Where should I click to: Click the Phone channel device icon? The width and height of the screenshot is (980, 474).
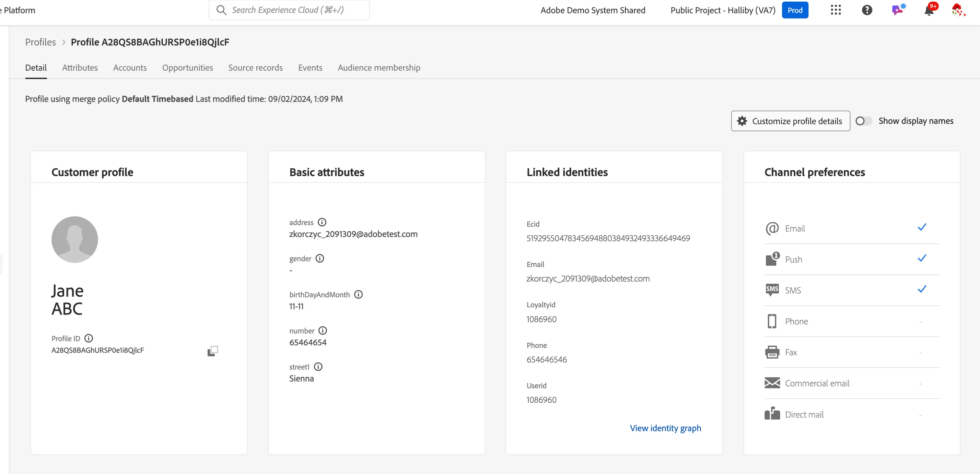[x=772, y=321]
